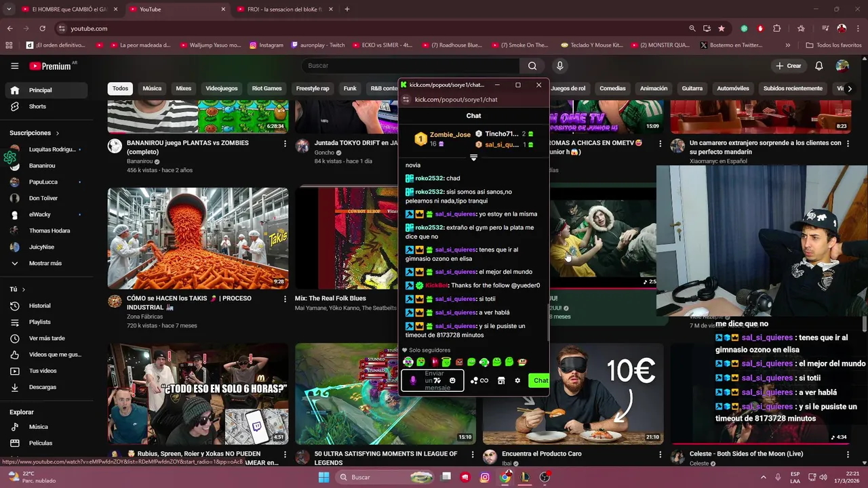The image size is (868, 488).
Task: Open options menu for BANANIROU video
Action: pos(285,144)
